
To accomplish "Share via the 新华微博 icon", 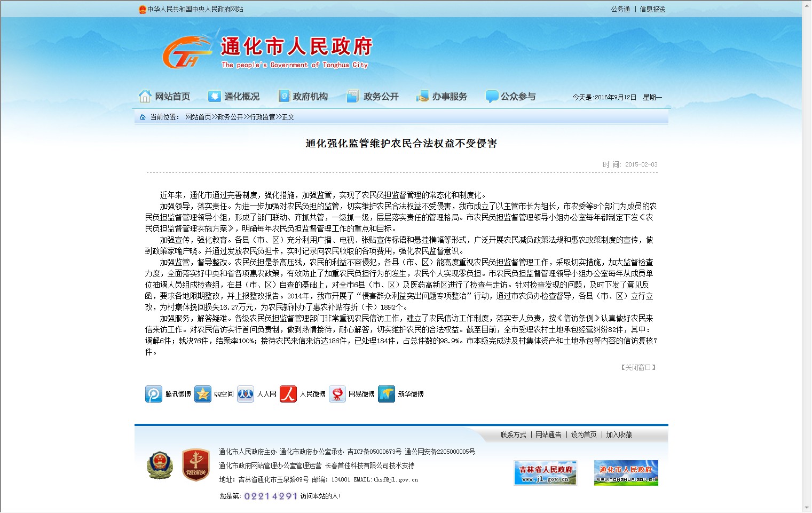I will point(387,394).
